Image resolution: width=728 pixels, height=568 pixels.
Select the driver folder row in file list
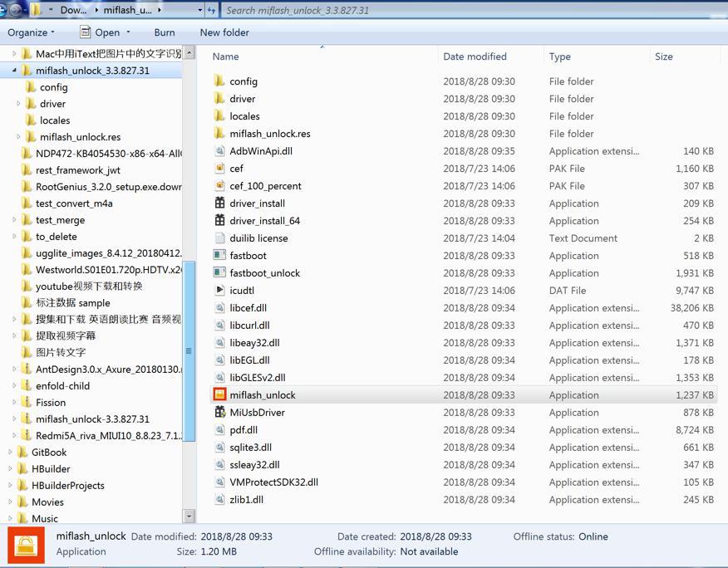click(463, 99)
